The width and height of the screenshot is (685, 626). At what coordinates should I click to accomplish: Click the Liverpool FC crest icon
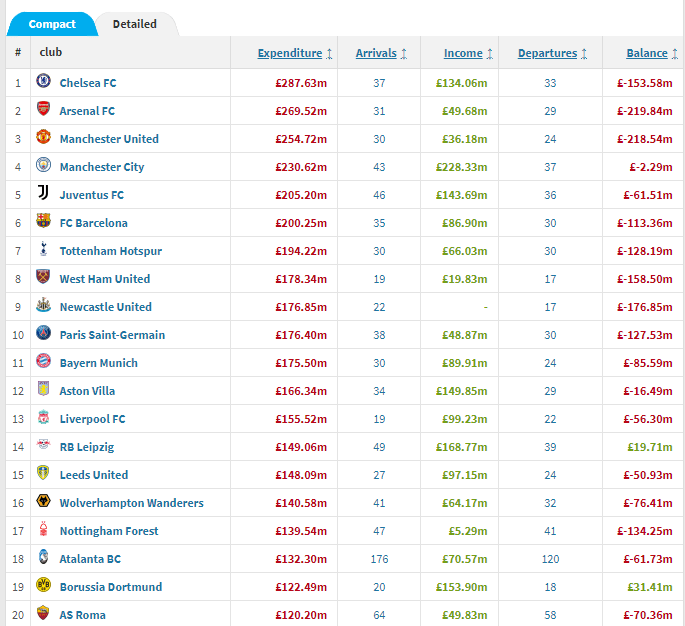(43, 417)
